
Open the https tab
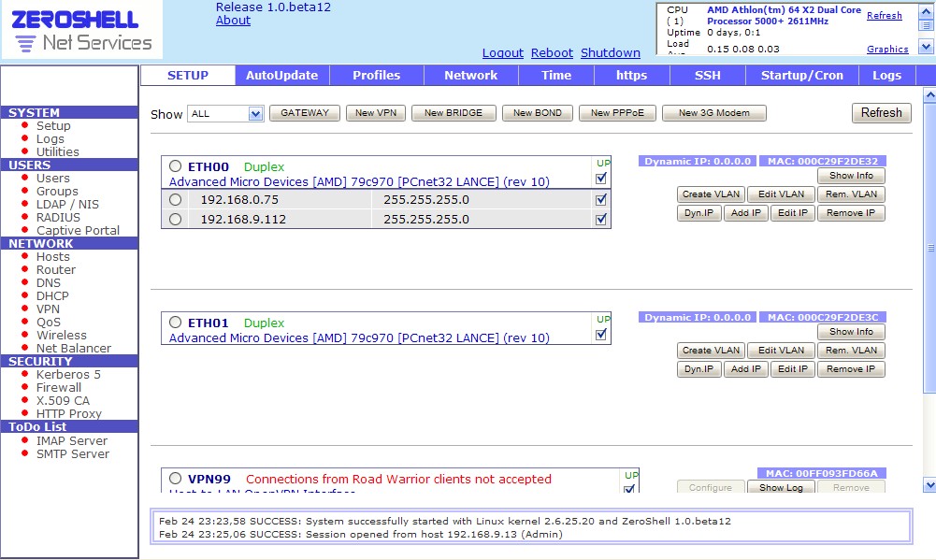click(x=631, y=75)
